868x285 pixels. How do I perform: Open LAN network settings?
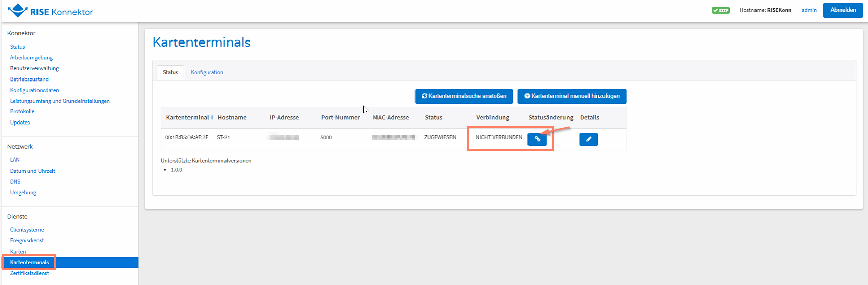tap(15, 160)
